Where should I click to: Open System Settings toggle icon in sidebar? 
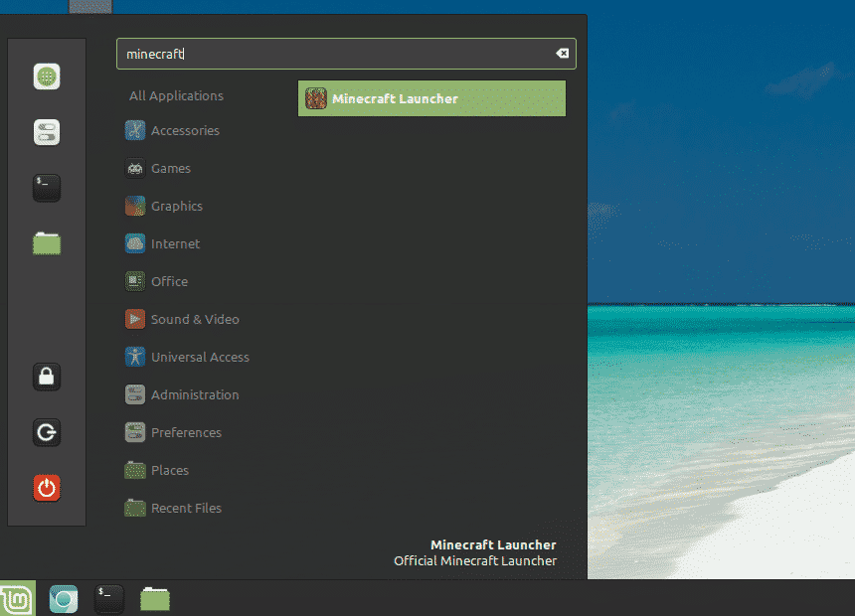point(47,132)
